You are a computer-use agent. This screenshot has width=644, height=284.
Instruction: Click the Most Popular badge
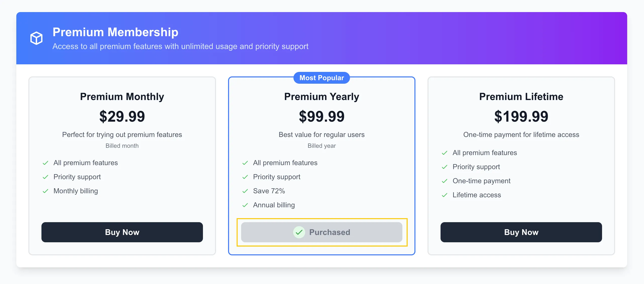coord(322,78)
